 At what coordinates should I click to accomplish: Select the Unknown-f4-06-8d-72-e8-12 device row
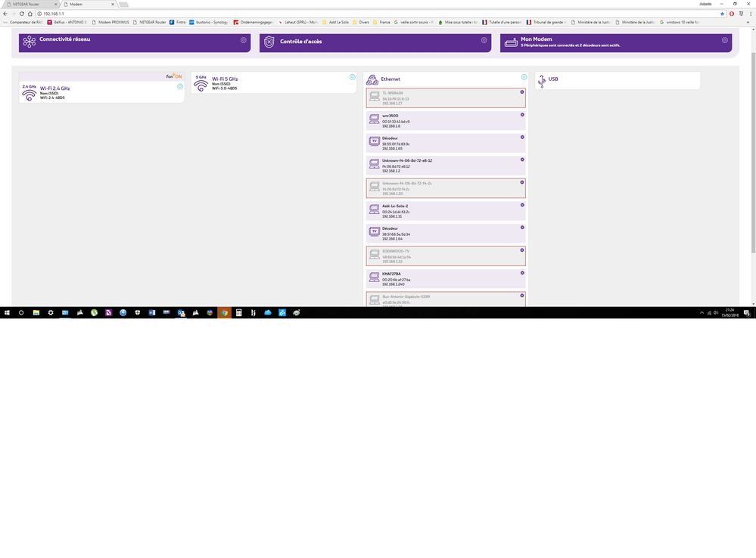coord(446,166)
